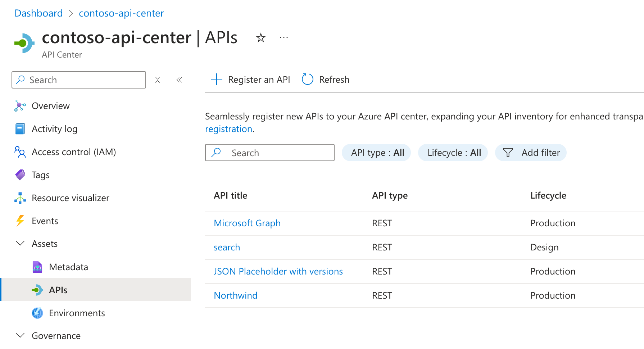Select the Activity log icon
This screenshot has height=349, width=644.
[20, 128]
